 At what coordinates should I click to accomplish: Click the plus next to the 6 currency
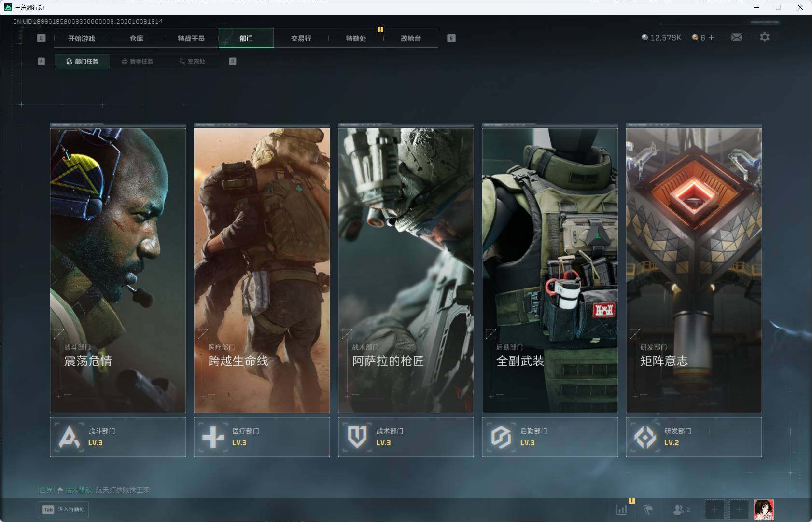[711, 37]
